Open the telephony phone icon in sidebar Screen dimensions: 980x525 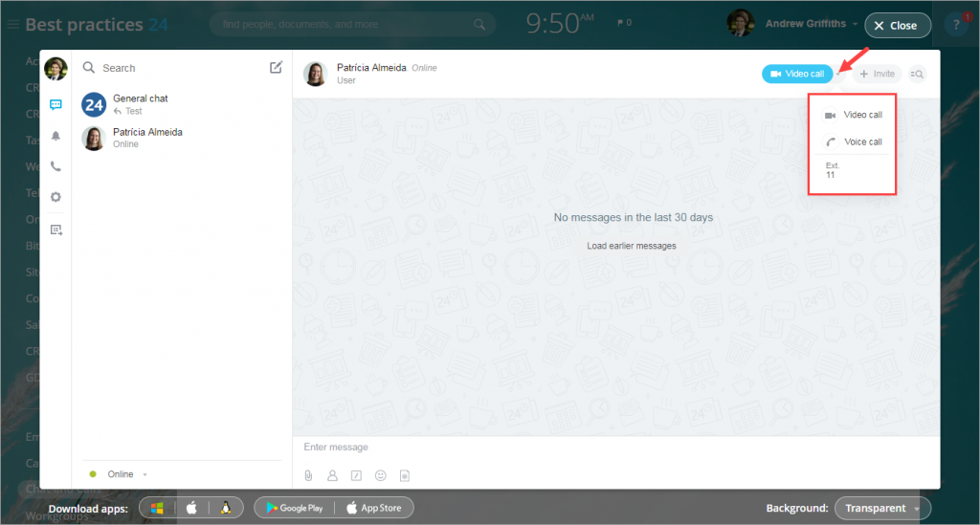(56, 166)
